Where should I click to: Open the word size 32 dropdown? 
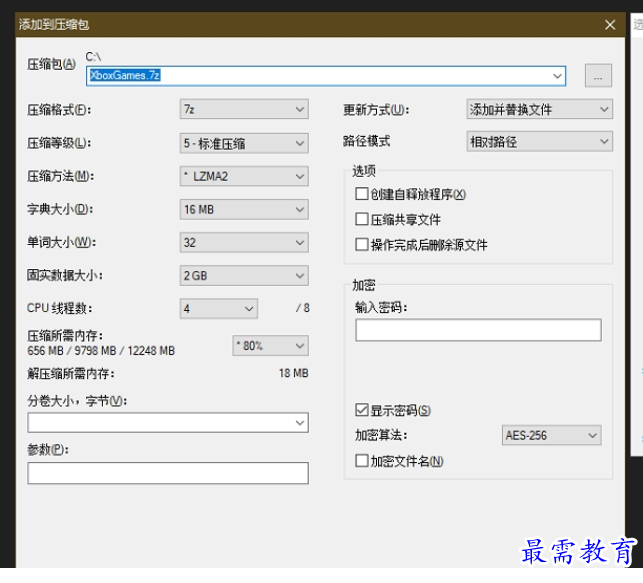243,243
